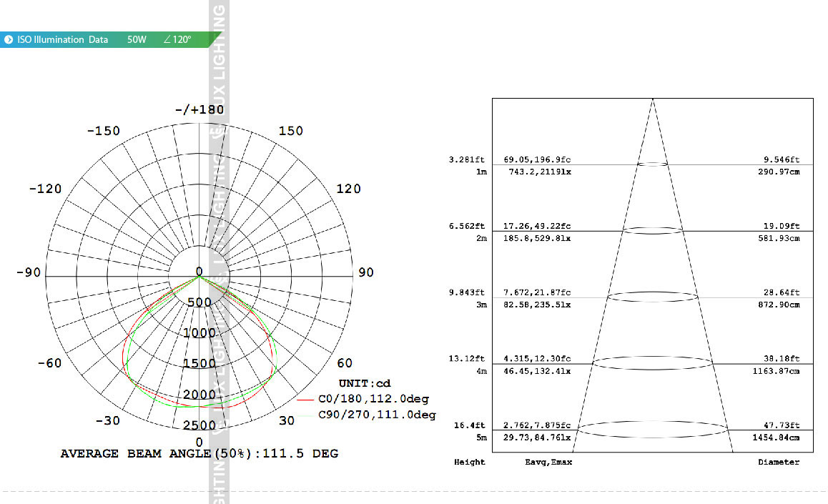
Task: Click the Diameter column caption
Action: [779, 463]
